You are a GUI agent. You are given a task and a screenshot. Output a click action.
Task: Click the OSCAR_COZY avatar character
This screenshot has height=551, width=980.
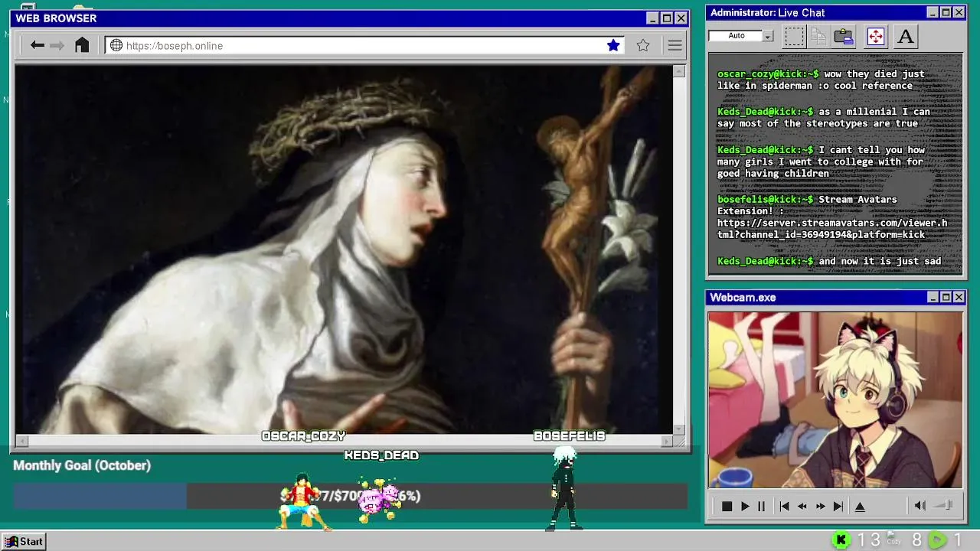303,501
